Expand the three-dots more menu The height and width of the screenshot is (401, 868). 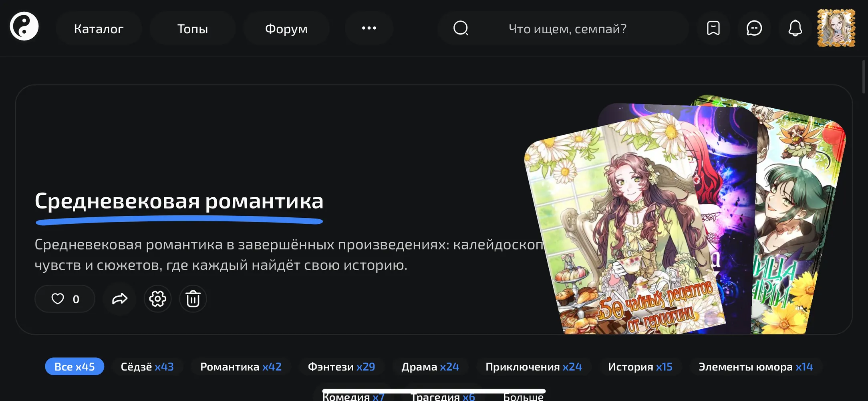tap(369, 28)
